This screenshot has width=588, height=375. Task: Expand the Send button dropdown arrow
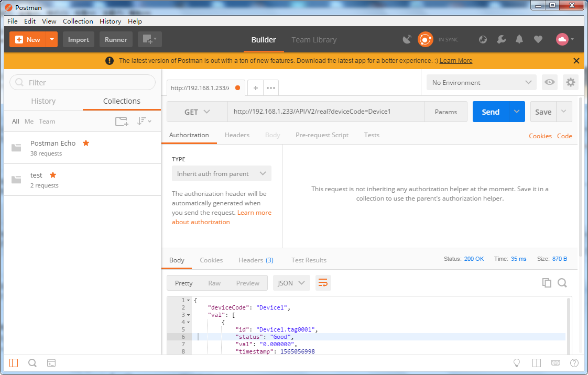[x=517, y=112]
